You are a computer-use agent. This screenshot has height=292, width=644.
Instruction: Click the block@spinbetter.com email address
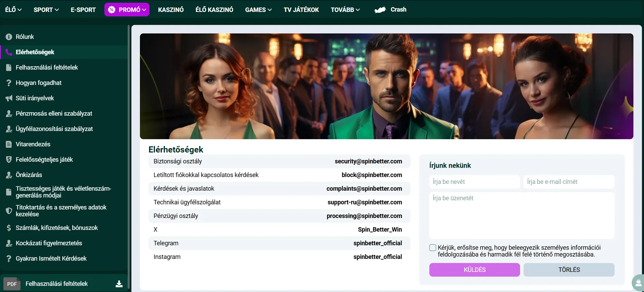coord(372,175)
